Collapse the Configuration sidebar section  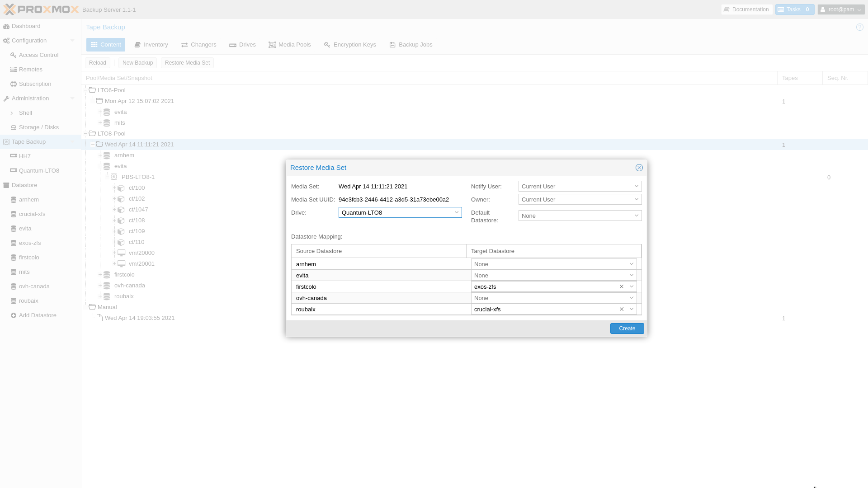pos(72,41)
